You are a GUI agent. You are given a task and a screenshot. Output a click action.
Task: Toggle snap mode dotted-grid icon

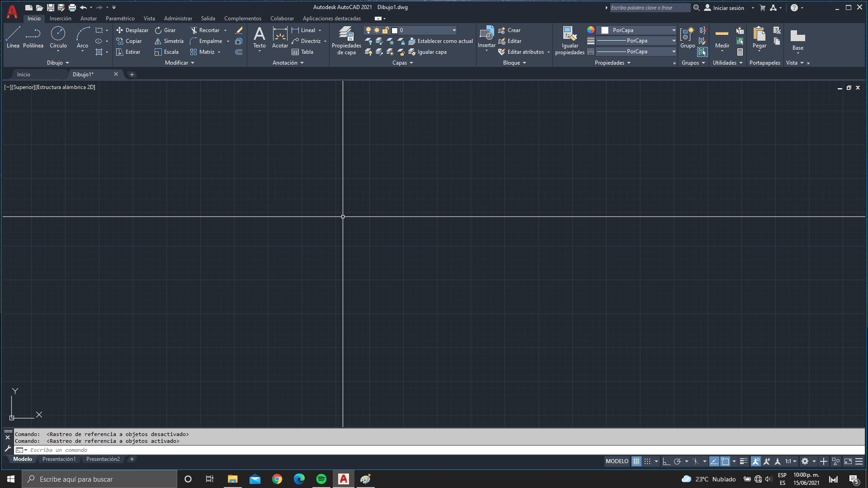pyautogui.click(x=647, y=461)
